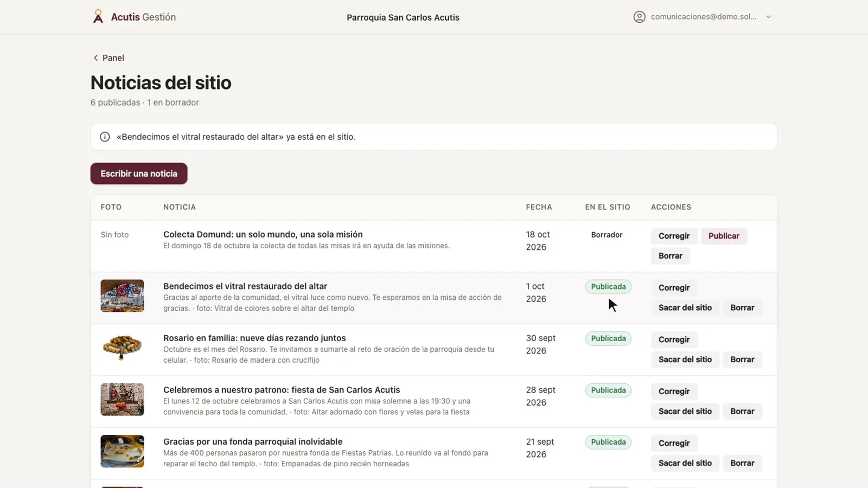Viewport: 868px width, 488px height.
Task: Click Sacar del sitio for vitral restaurado
Action: (685, 307)
